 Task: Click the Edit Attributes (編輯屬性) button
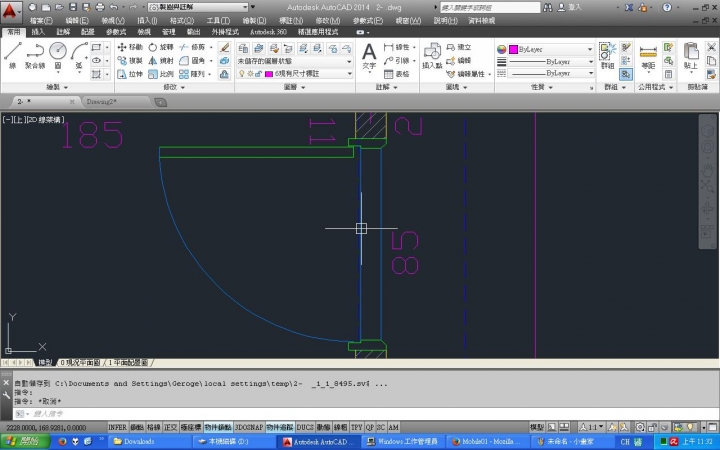pos(466,73)
